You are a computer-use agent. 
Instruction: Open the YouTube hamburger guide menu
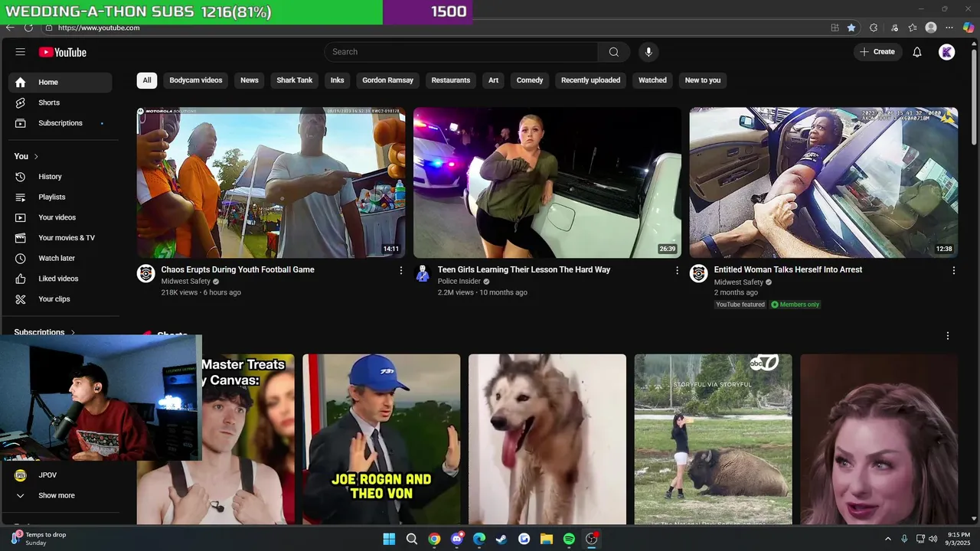point(21,52)
